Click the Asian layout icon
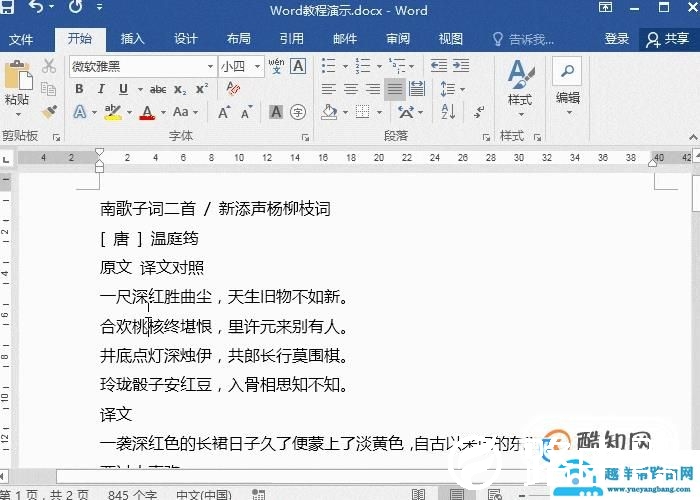 [406, 112]
